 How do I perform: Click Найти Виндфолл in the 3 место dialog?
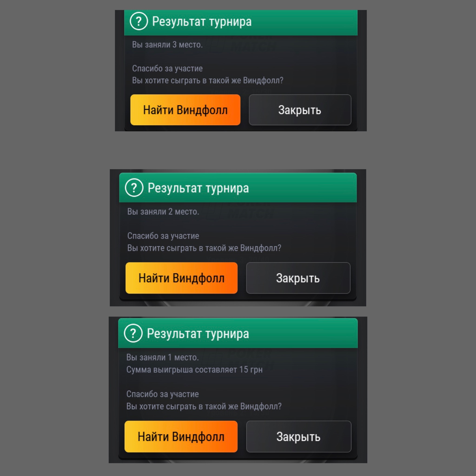click(x=185, y=110)
